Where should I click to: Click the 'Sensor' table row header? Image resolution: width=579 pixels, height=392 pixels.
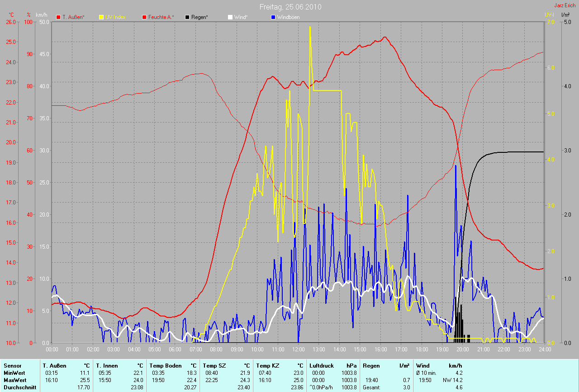tap(12, 365)
